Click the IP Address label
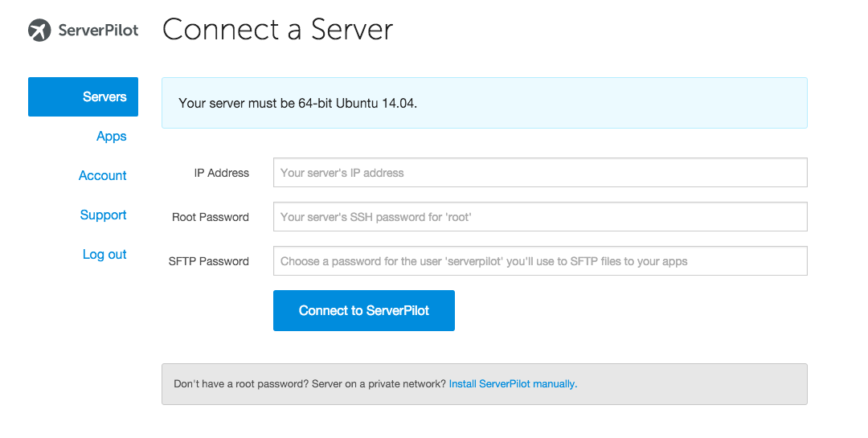 222,173
